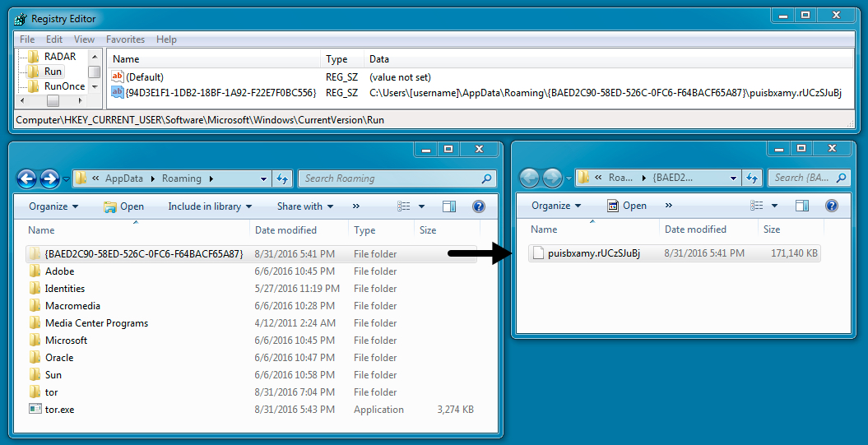Toggle preview pane in right explorer window
Screen dimensions: 868x445
pyautogui.click(x=801, y=206)
